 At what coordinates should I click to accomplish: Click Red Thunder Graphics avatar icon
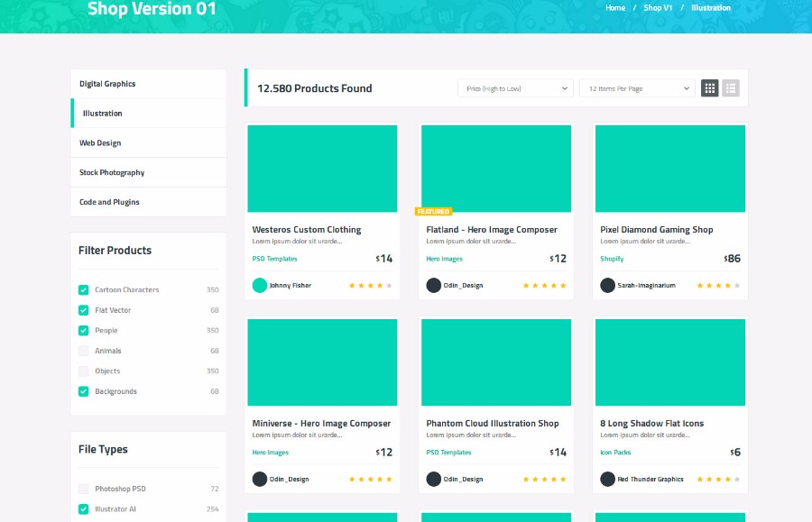click(x=607, y=479)
